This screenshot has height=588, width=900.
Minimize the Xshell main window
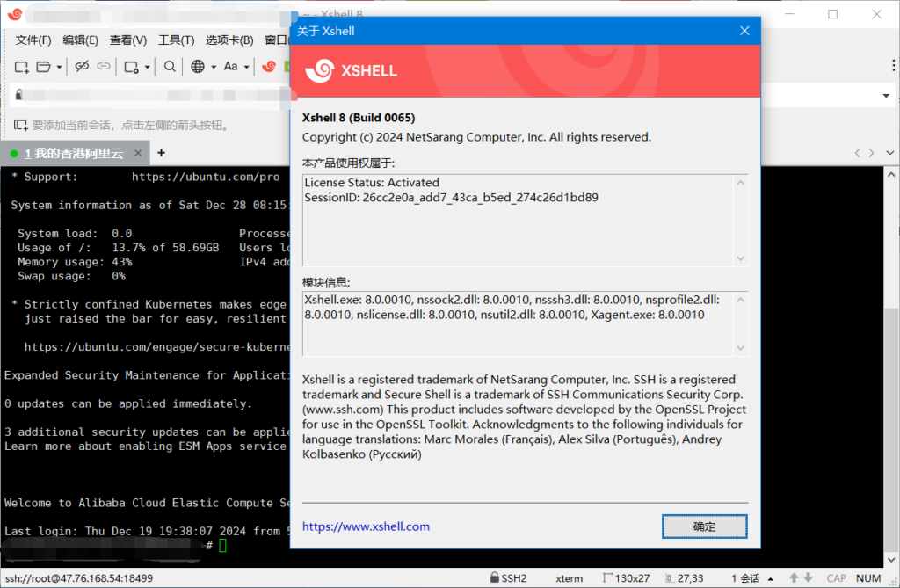[x=790, y=14]
